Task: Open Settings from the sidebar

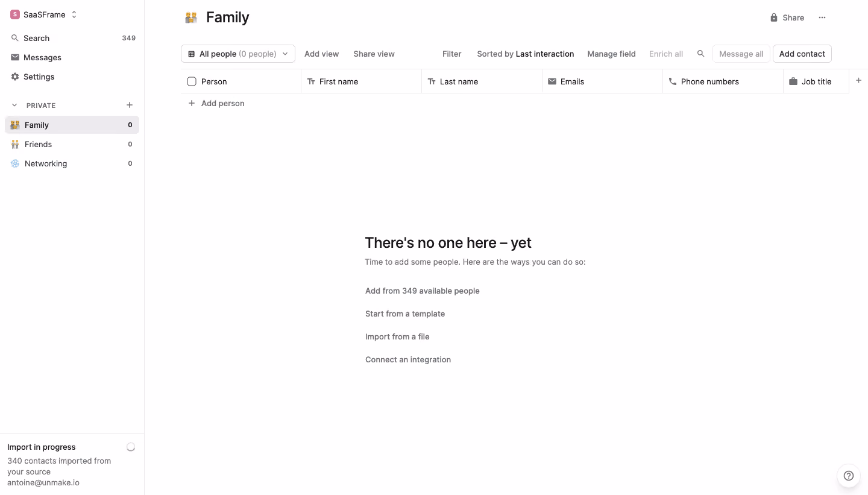Action: pos(72,77)
